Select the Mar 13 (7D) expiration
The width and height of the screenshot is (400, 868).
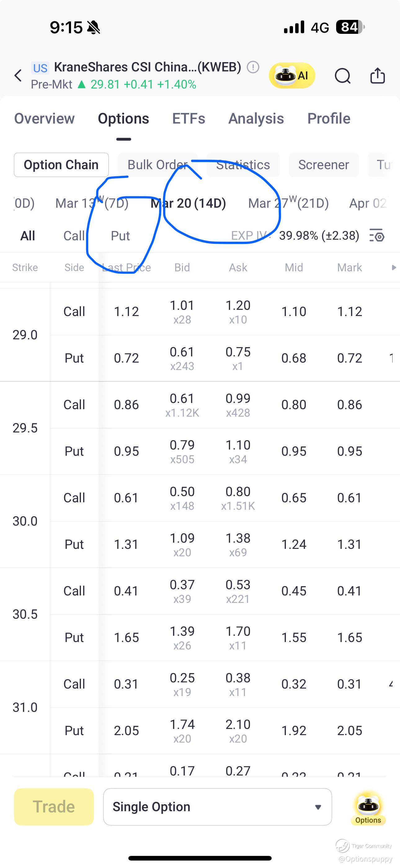click(x=91, y=203)
